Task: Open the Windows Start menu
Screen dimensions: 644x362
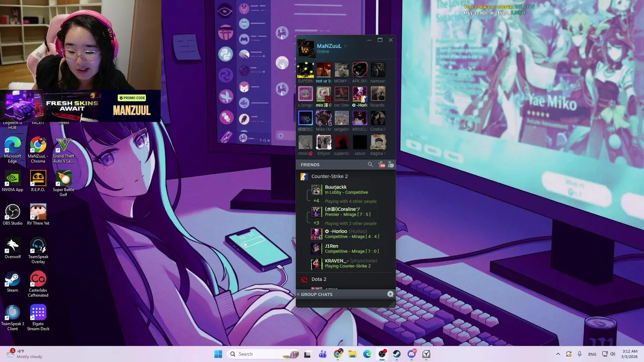Action: pyautogui.click(x=218, y=354)
